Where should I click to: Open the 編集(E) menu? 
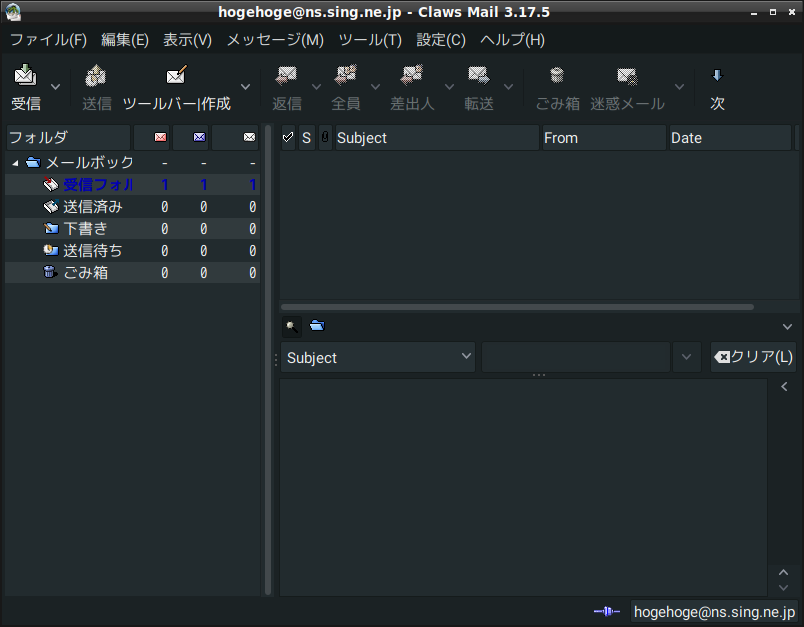(125, 39)
